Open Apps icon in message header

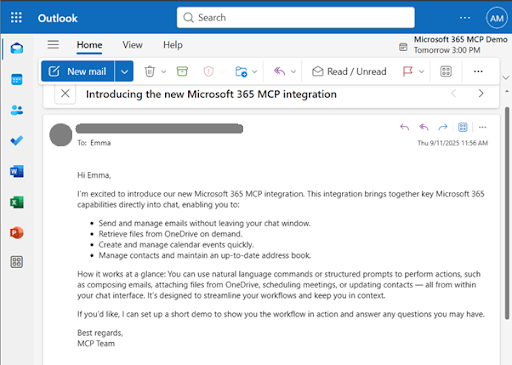463,127
